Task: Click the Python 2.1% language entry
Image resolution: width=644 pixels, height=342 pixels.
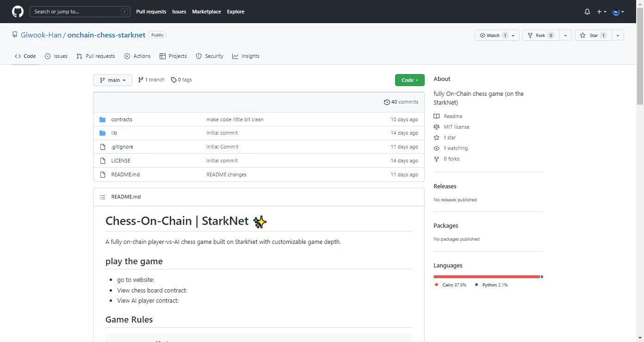Action: [x=491, y=285]
